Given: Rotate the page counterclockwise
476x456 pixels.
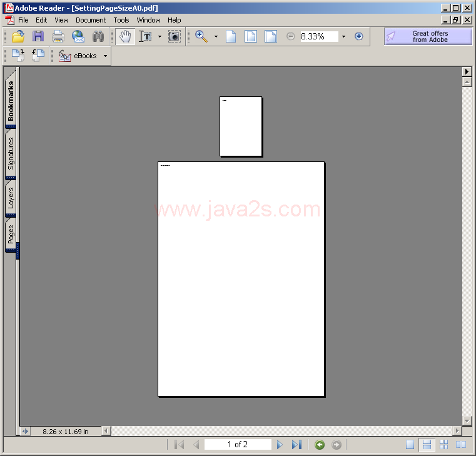Looking at the screenshot, I should coord(38,56).
